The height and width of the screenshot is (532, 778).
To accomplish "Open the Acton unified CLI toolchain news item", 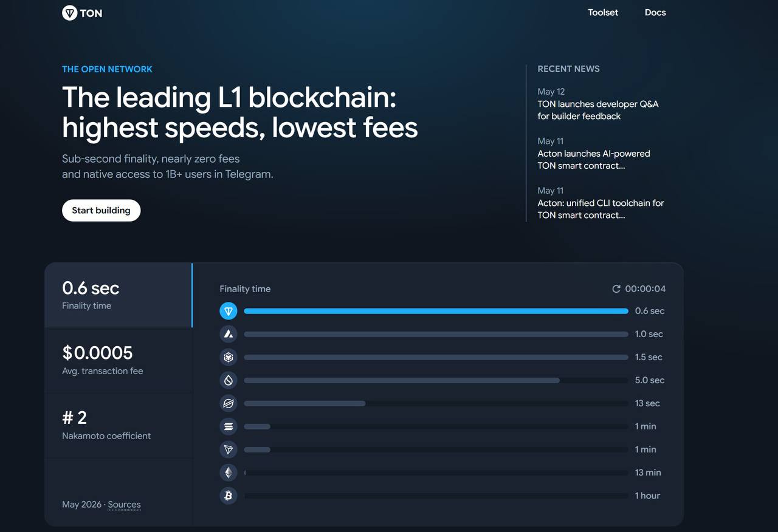I will coord(601,203).
